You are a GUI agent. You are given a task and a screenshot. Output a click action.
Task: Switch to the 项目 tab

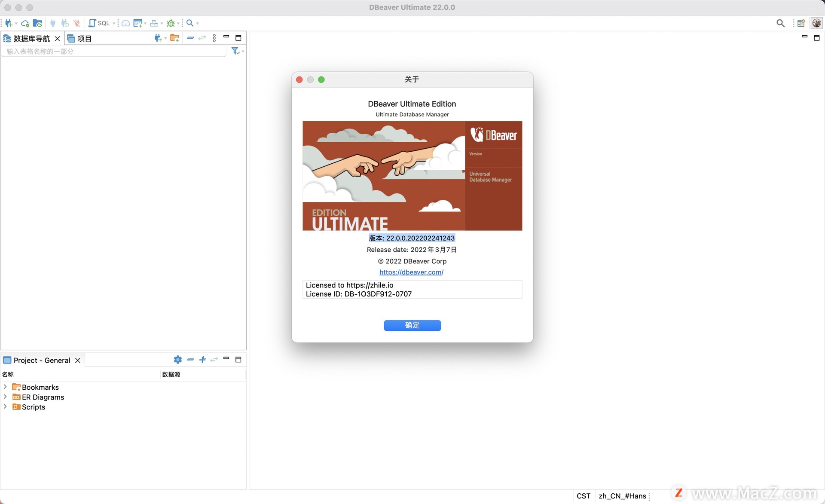point(80,39)
